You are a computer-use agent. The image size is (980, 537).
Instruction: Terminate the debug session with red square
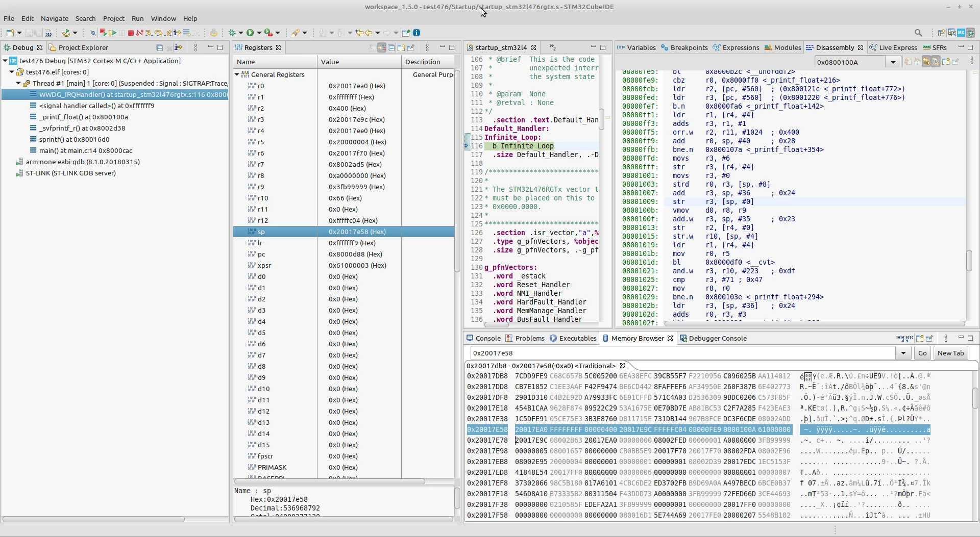pyautogui.click(x=131, y=33)
